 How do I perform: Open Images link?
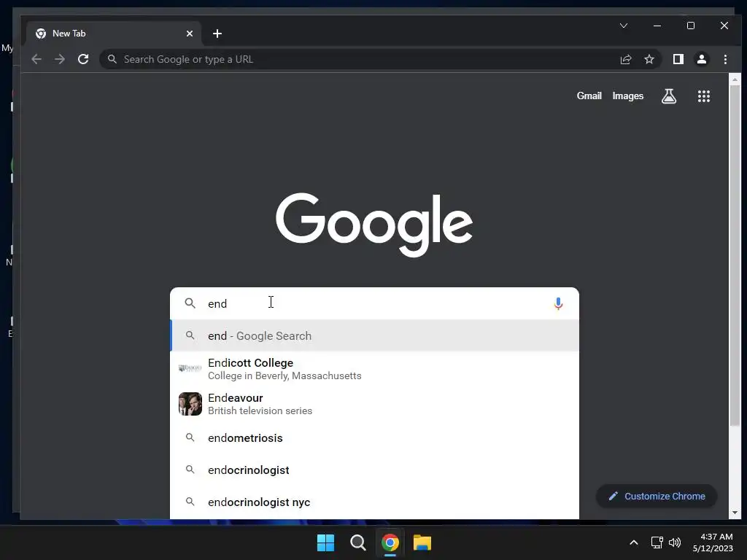point(628,96)
